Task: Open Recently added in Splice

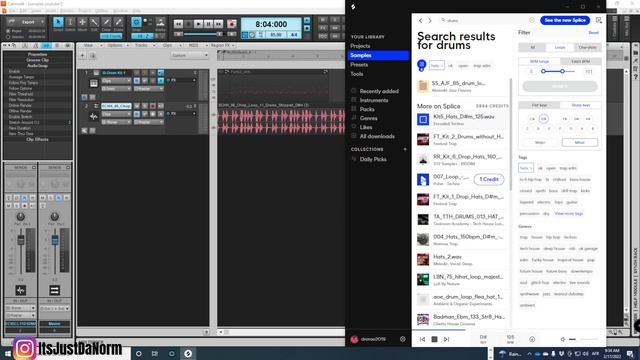Action: point(379,91)
